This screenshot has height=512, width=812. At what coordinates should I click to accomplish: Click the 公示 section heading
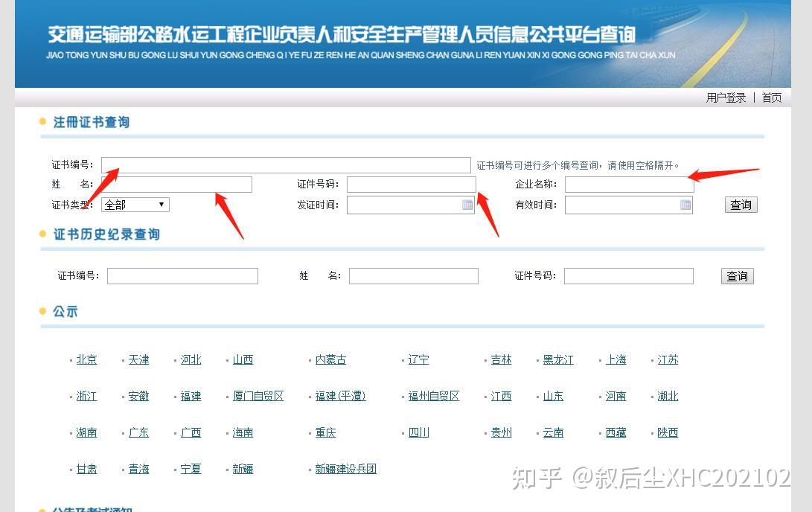65,312
